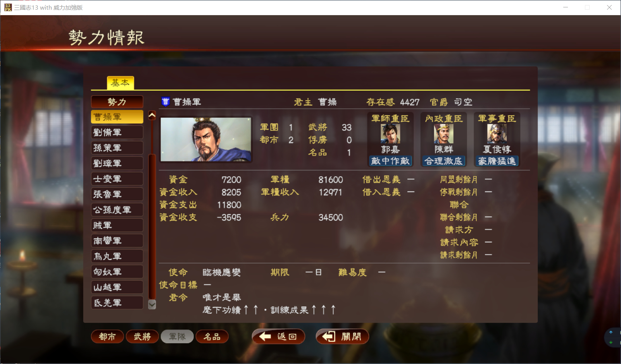621x364 pixels.
Task: Select 陳群 domestic minister portrait
Action: (x=443, y=134)
